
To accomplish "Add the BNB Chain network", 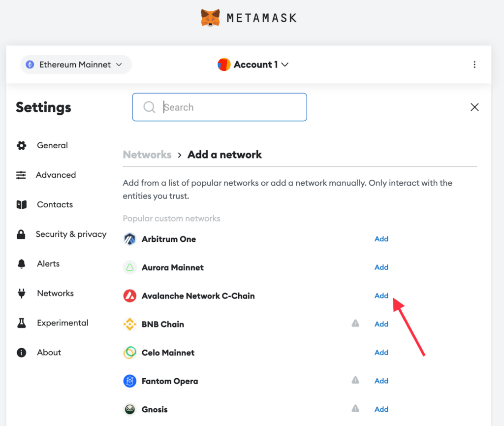I will (381, 324).
